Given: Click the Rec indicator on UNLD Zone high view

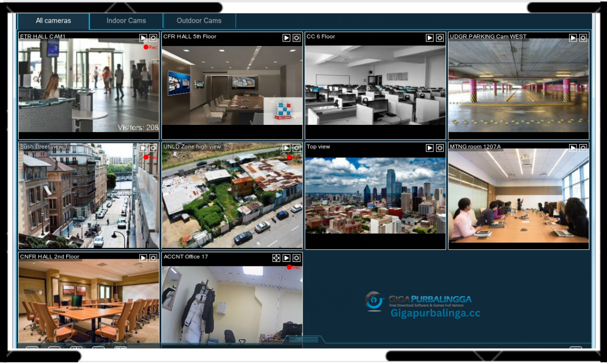Looking at the screenshot, I should tap(294, 157).
